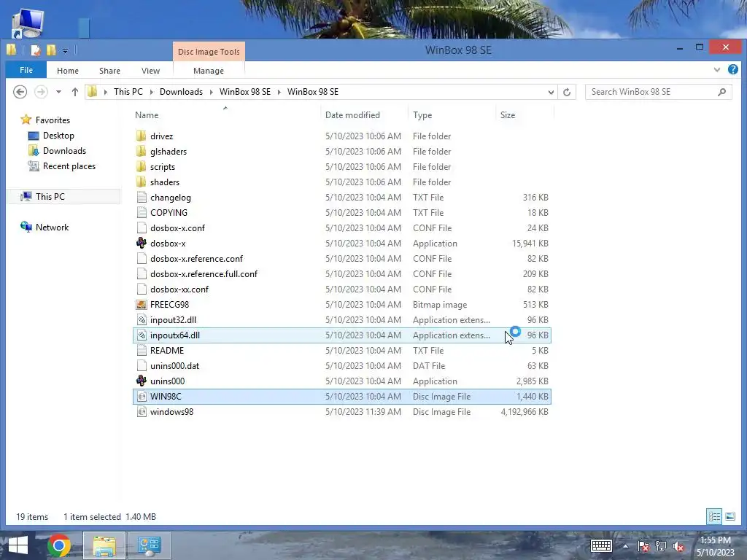Open Customize Quick Access Toolbar dropdown

(x=65, y=50)
